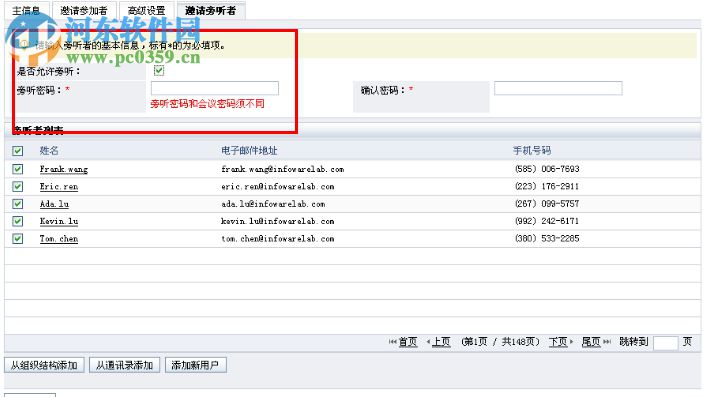This screenshot has height=397, width=714.
Task: Toggle the select-all checkbox in header
Action: click(18, 151)
